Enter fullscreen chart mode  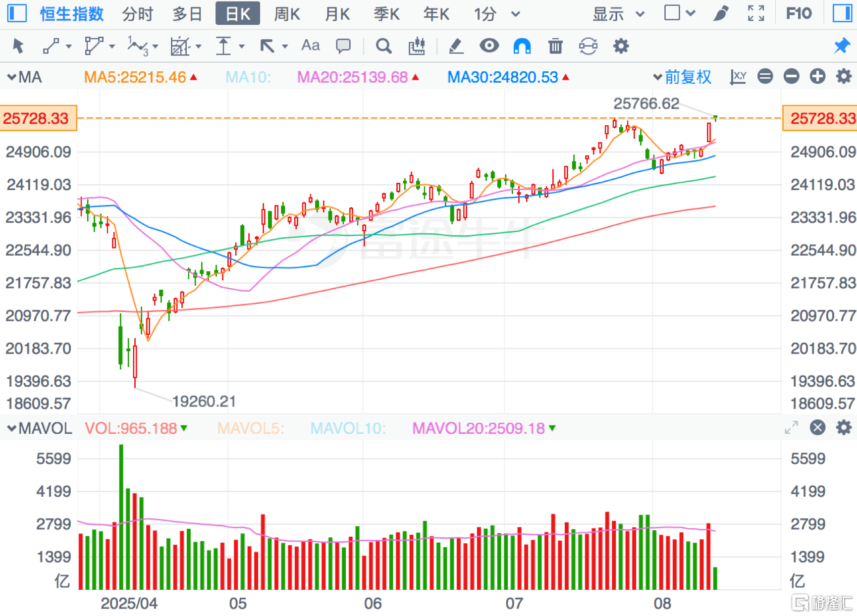pyautogui.click(x=756, y=13)
